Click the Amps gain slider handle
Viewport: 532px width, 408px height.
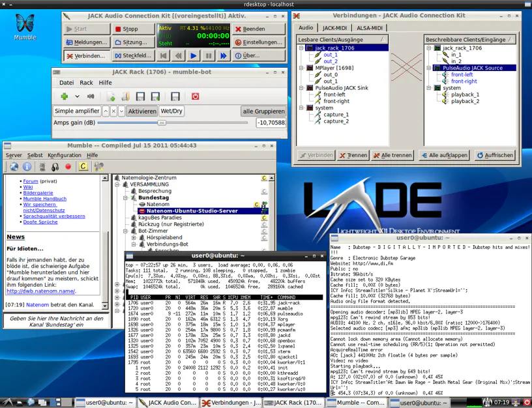coord(162,123)
